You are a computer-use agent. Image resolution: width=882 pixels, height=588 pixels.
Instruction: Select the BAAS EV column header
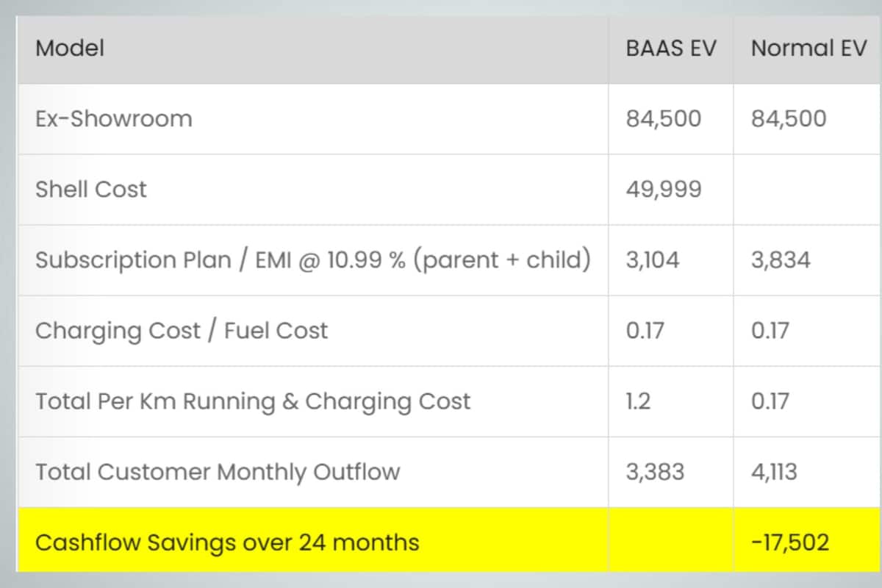(670, 49)
